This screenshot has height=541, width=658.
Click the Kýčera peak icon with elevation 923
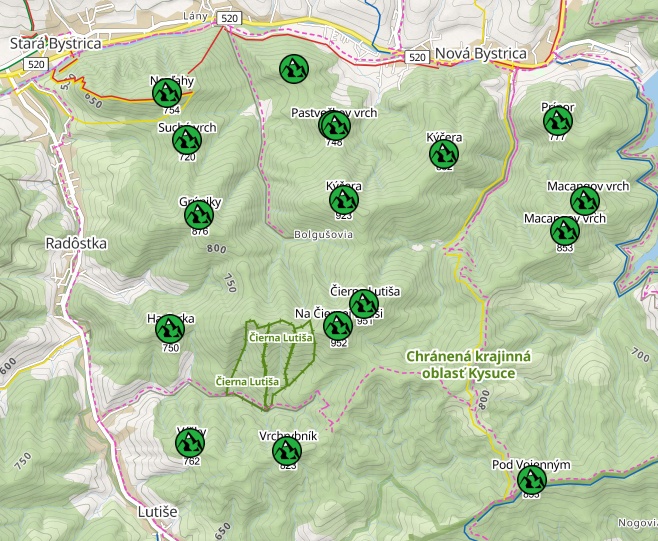point(344,200)
